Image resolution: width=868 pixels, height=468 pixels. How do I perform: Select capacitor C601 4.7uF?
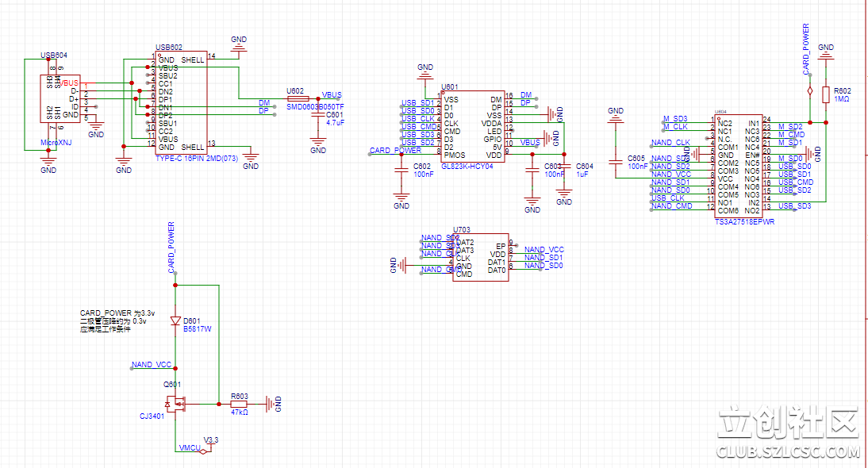(318, 115)
